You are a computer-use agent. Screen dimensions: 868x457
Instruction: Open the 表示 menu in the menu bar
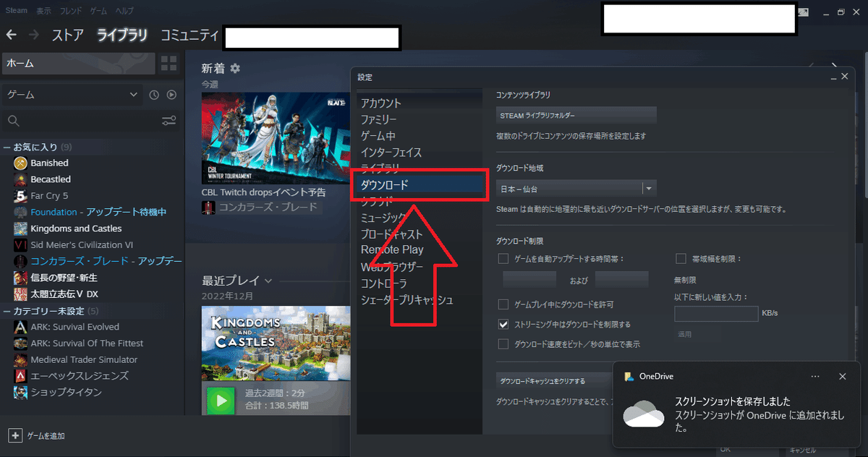pyautogui.click(x=43, y=10)
